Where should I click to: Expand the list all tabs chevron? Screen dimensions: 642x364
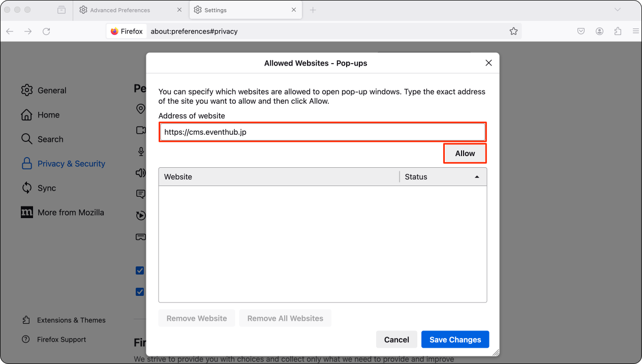point(618,10)
